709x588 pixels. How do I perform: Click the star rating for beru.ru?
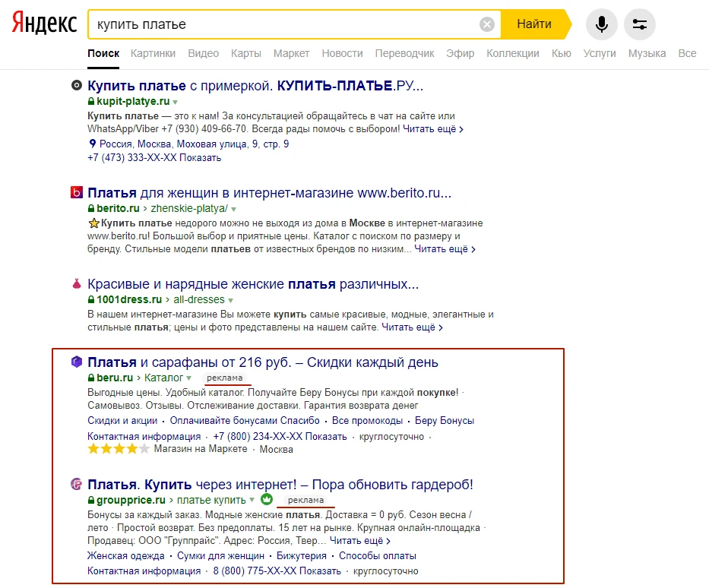tap(118, 449)
